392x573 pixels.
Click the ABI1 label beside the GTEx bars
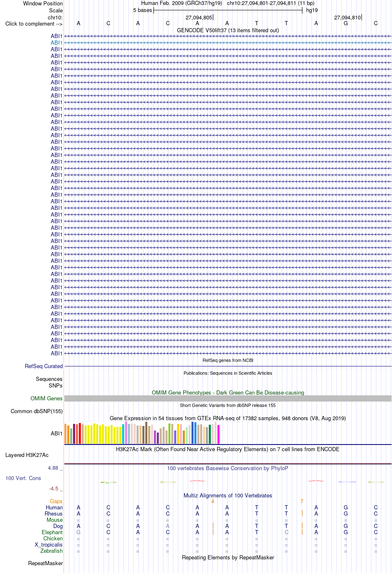57,433
